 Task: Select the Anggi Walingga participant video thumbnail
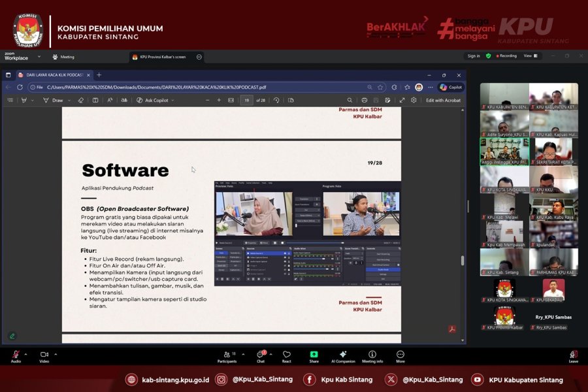click(504, 152)
